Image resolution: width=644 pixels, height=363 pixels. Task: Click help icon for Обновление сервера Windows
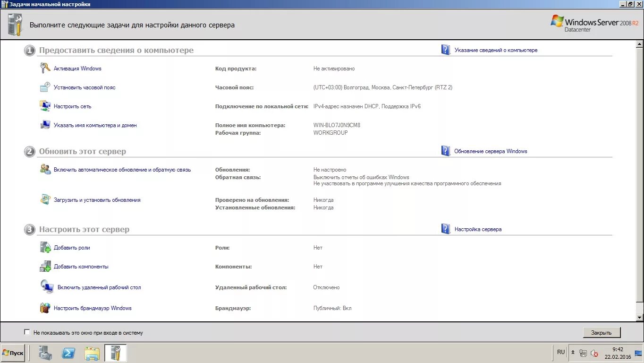pyautogui.click(x=446, y=151)
